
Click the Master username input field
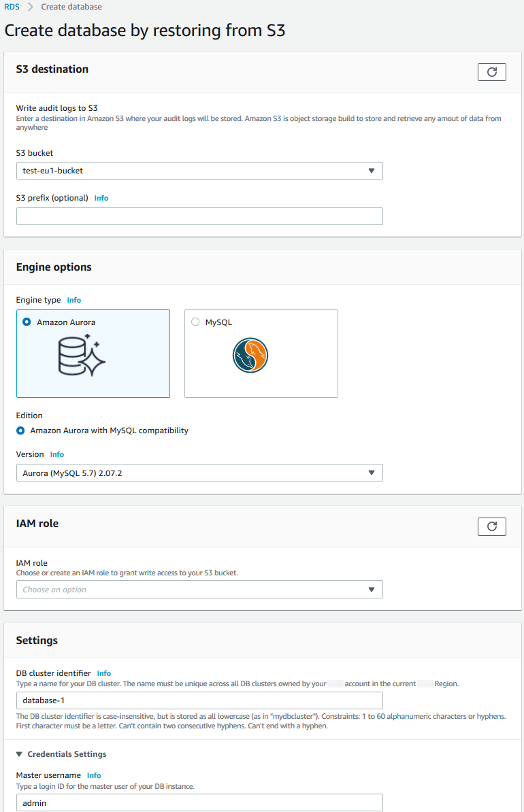199,803
